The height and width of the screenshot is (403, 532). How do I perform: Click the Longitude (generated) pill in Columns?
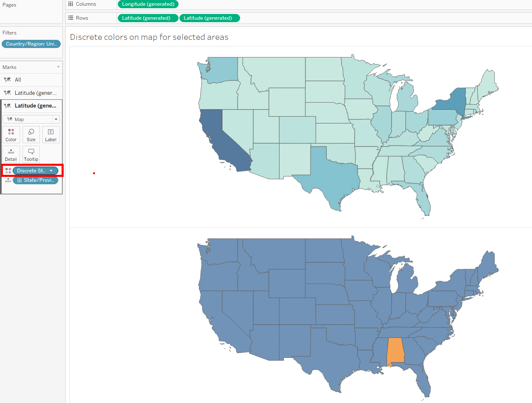tap(148, 4)
